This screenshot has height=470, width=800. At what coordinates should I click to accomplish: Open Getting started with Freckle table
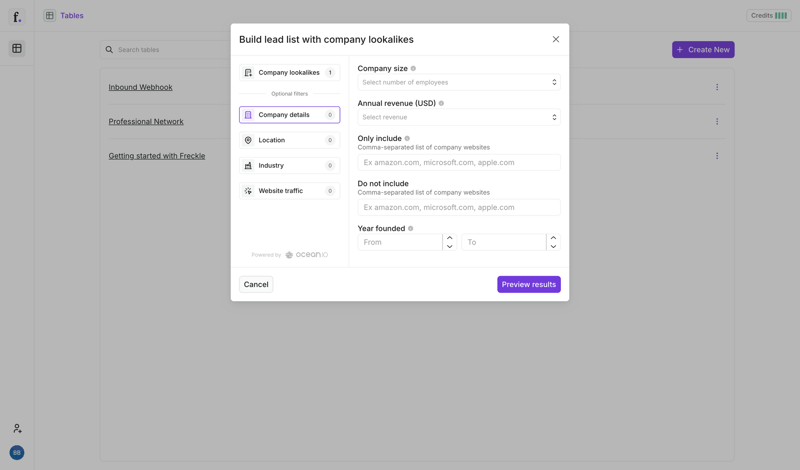pos(157,156)
